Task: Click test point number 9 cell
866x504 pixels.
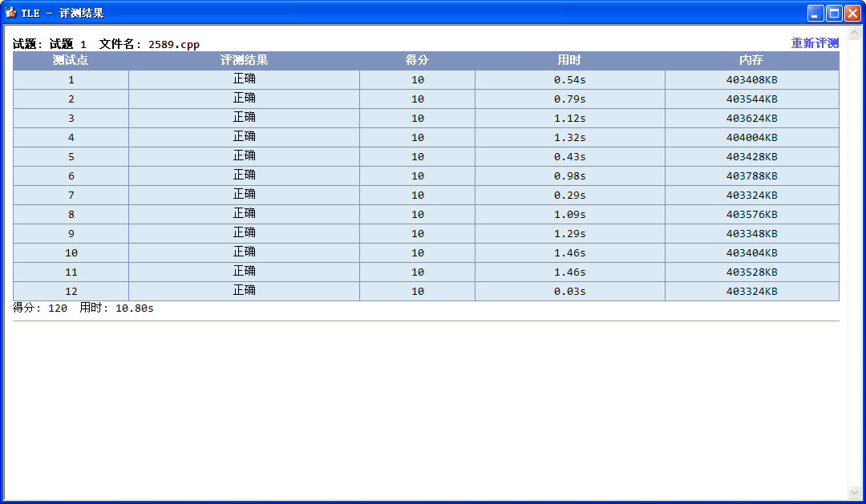Action: point(71,234)
